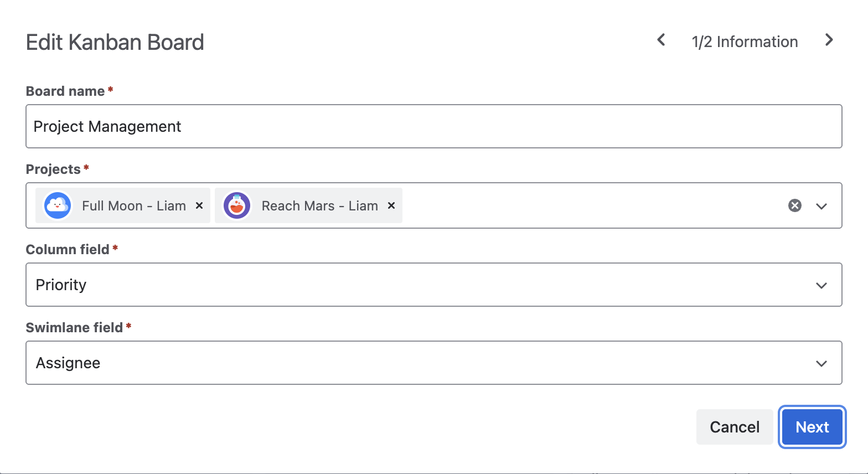The image size is (868, 474).
Task: Select the Reach Mars - Liam tag text
Action: click(319, 206)
